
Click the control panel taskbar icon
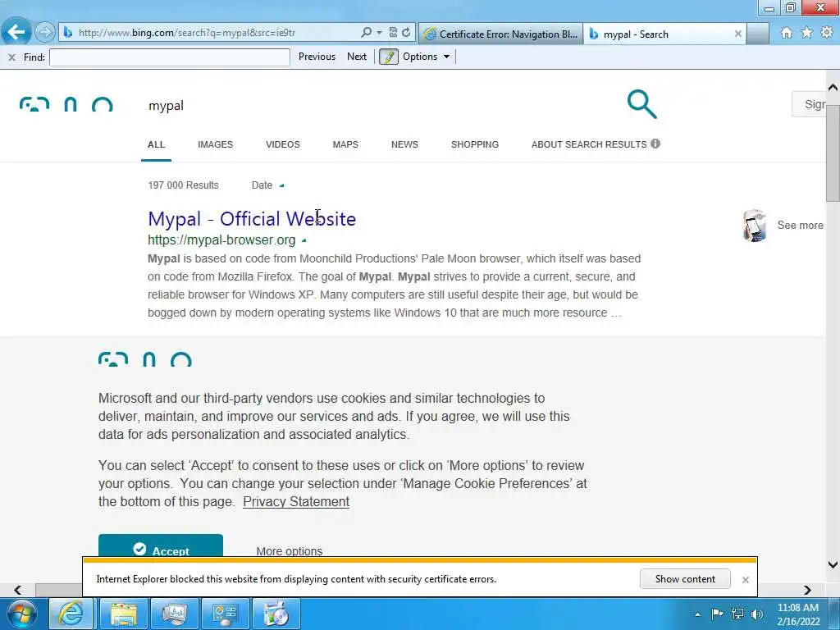click(x=225, y=614)
